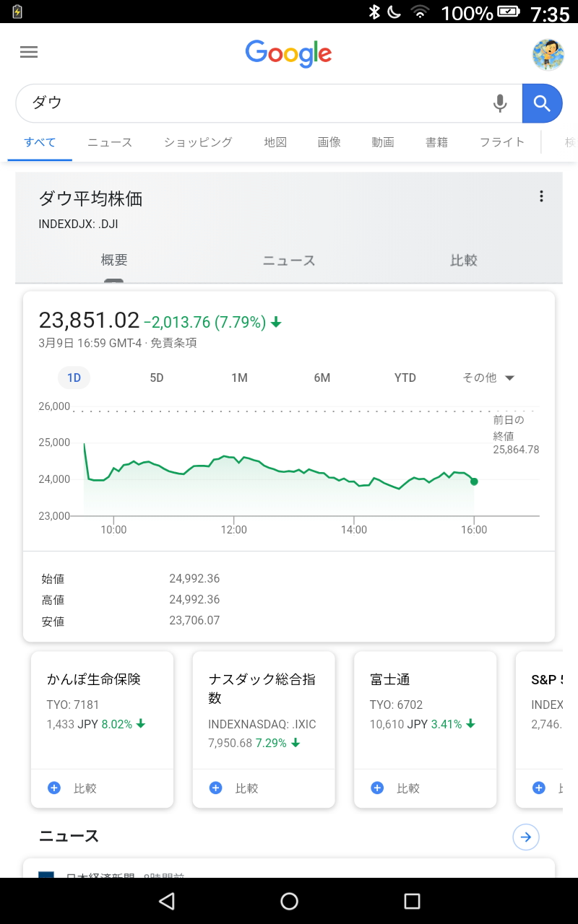
Task: Tap plus icon on 富士通 card
Action: click(x=377, y=788)
